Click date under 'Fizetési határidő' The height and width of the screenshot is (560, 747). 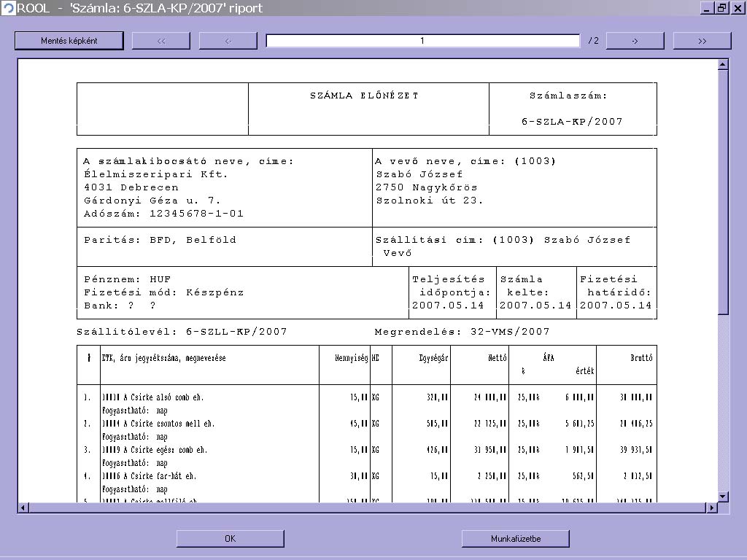pyautogui.click(x=616, y=306)
